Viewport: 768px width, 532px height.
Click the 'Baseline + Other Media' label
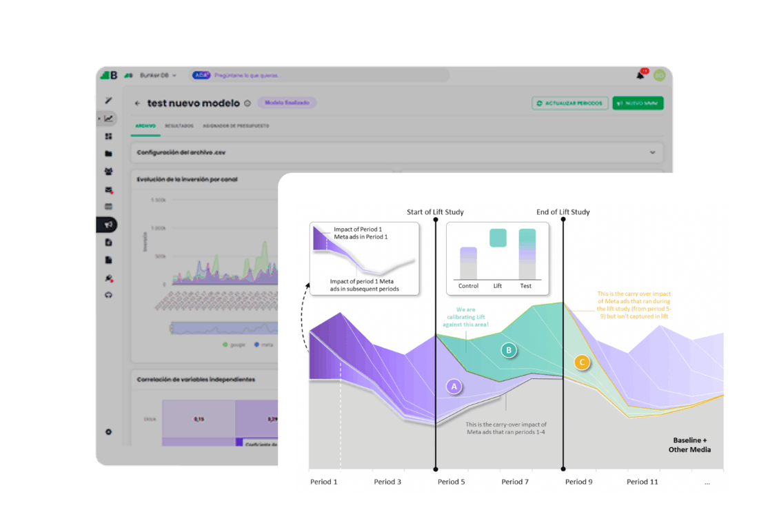click(x=689, y=445)
